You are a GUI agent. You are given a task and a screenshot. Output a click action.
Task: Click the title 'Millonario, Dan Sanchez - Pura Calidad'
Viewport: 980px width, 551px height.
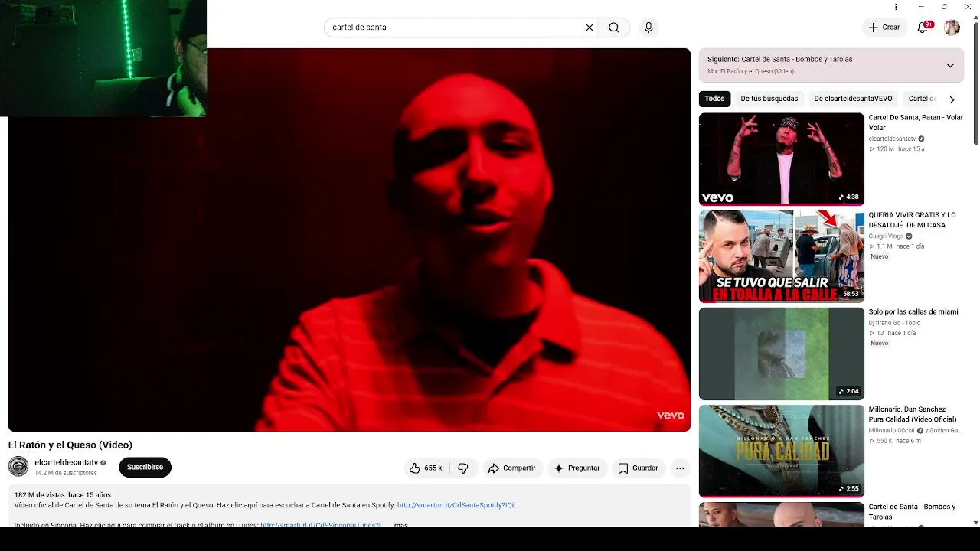(x=913, y=415)
